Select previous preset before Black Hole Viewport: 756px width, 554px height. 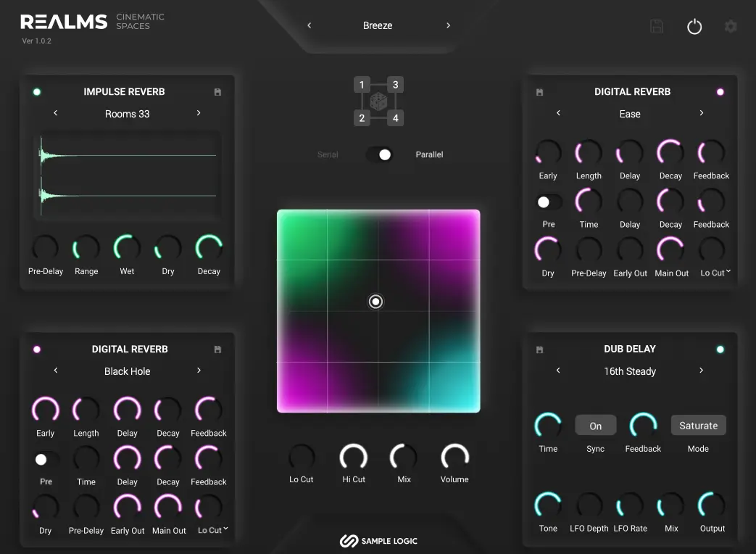[56, 371]
